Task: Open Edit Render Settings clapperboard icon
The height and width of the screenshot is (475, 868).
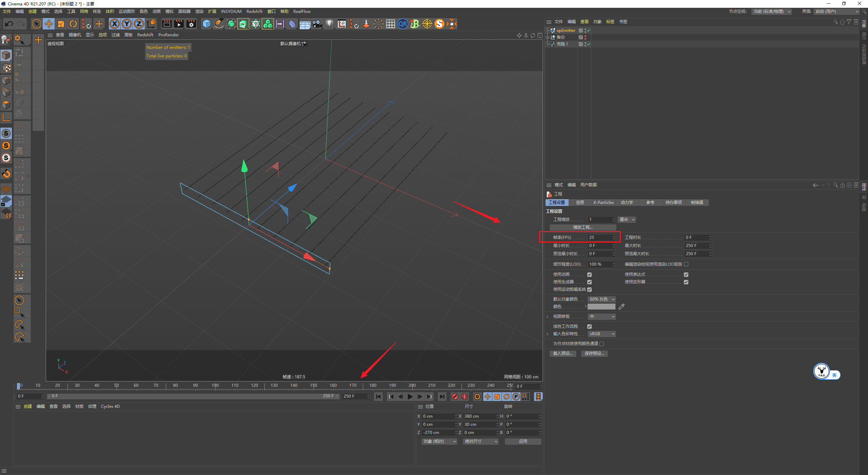Action: pos(191,24)
